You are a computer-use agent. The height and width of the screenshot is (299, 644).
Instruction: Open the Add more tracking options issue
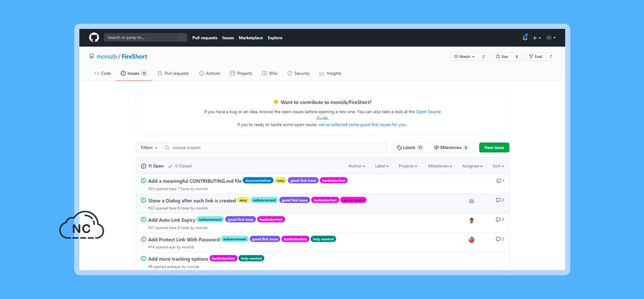click(x=178, y=259)
